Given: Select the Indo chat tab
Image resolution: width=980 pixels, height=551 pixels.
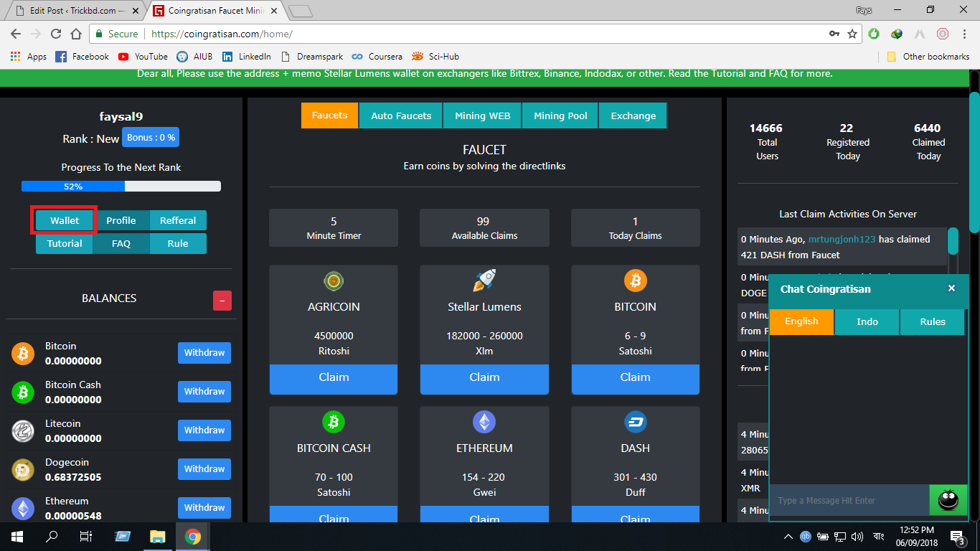Looking at the screenshot, I should 867,321.
